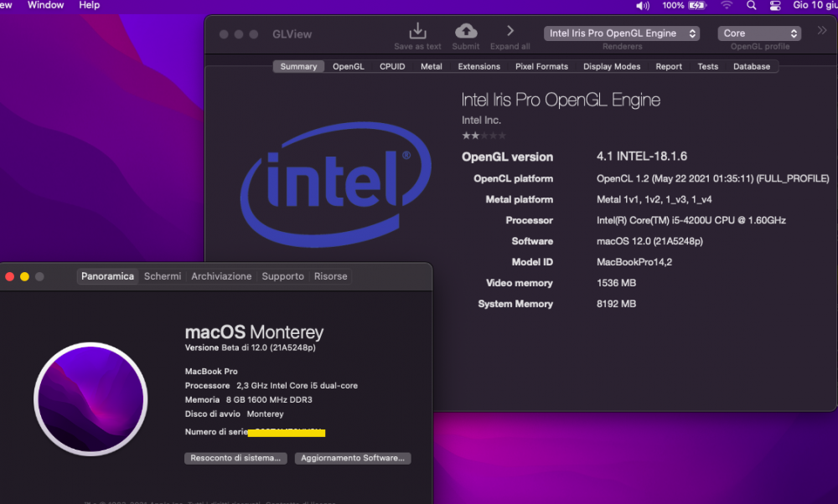838x504 pixels.
Task: Open the Tests tab
Action: pyautogui.click(x=707, y=66)
